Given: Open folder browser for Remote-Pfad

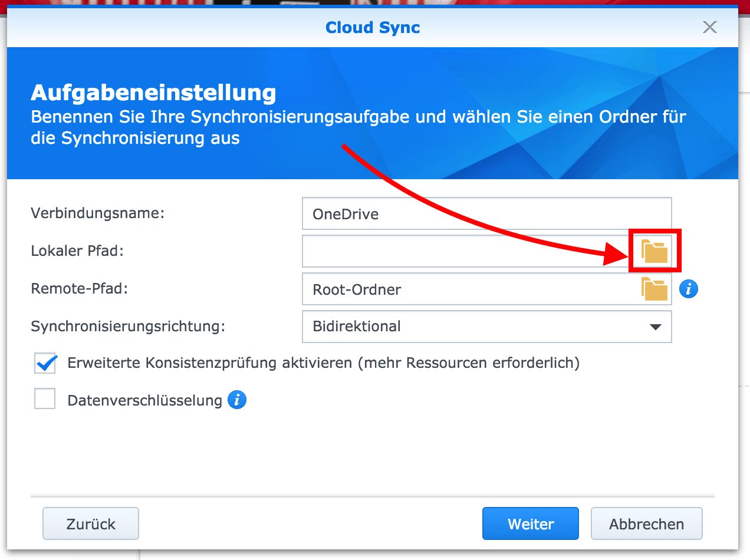Looking at the screenshot, I should (654, 289).
